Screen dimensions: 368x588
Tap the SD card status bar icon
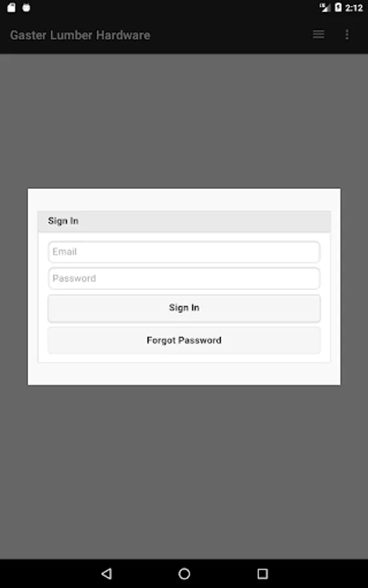[11, 7]
